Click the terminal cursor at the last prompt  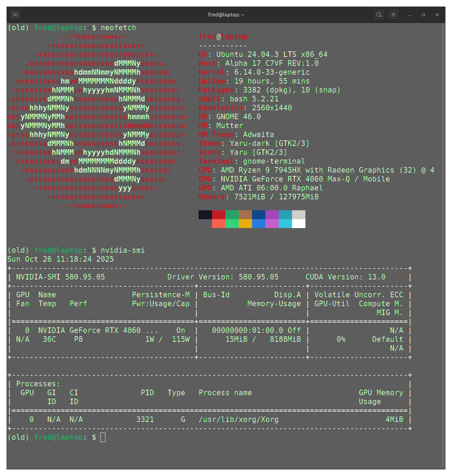103,437
